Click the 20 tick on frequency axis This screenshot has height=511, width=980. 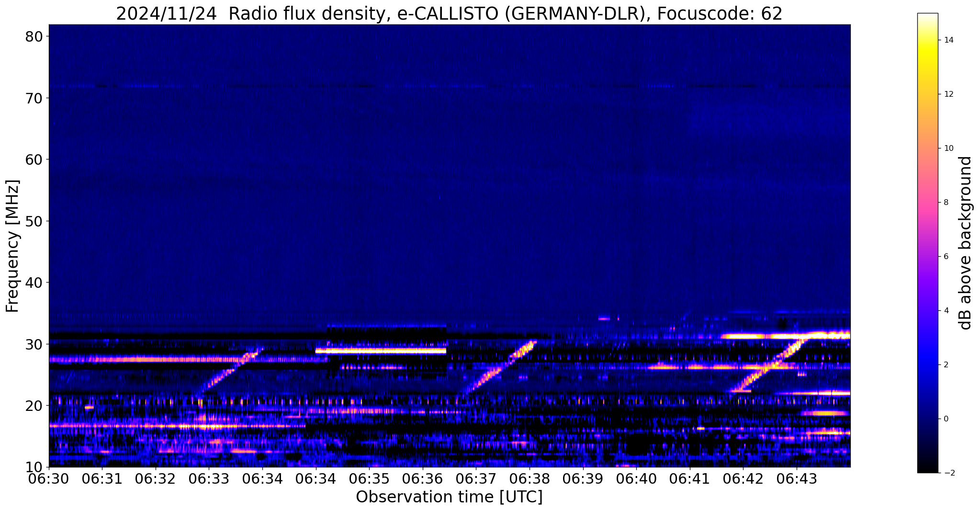(x=34, y=406)
